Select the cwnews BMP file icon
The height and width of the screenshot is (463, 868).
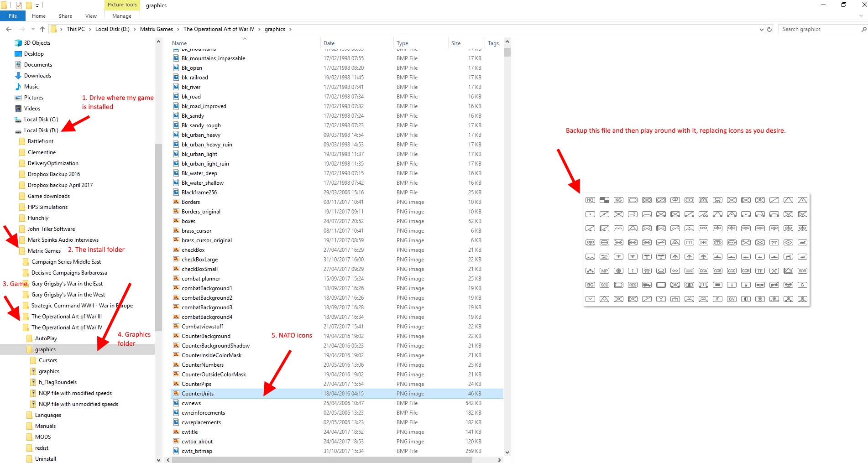176,403
